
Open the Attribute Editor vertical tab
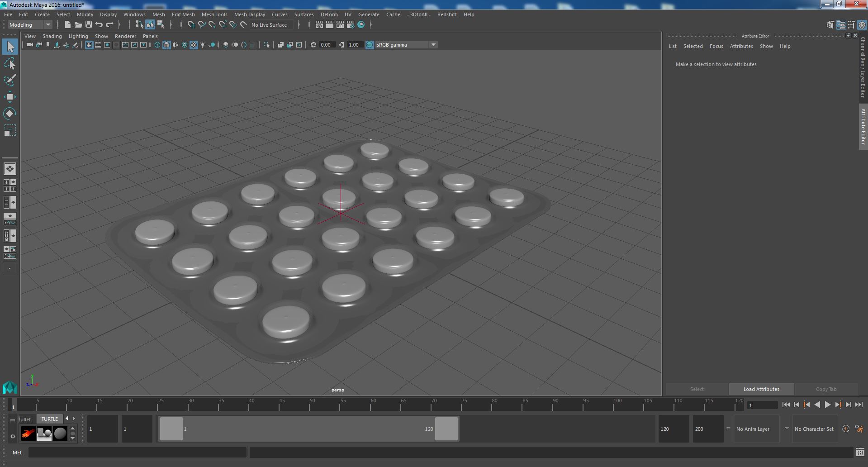[x=863, y=126]
